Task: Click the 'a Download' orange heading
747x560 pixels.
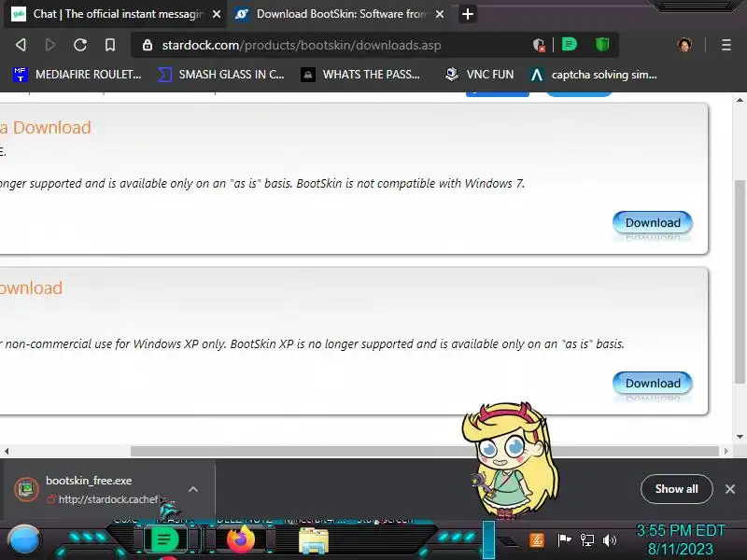Action: point(45,128)
